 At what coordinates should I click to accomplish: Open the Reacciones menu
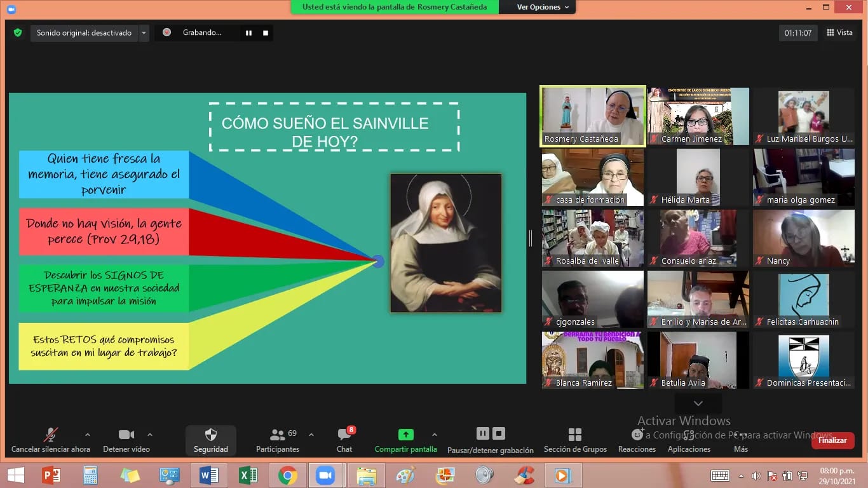[x=637, y=435]
